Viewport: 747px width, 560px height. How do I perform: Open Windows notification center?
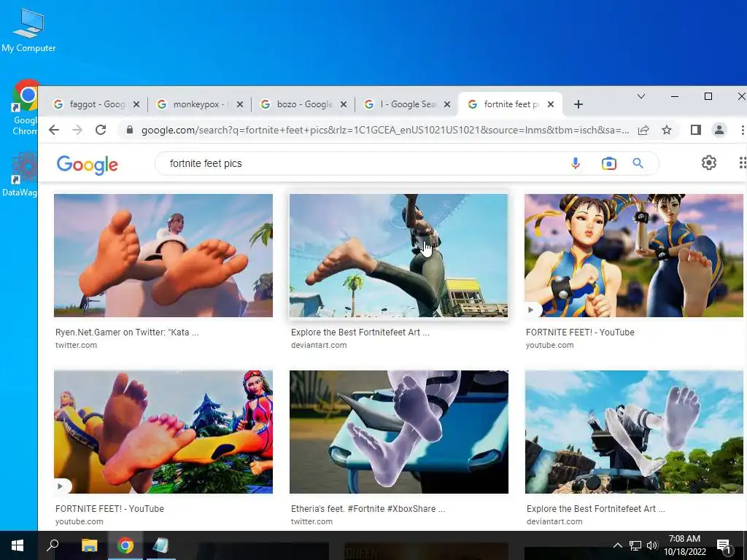724,545
